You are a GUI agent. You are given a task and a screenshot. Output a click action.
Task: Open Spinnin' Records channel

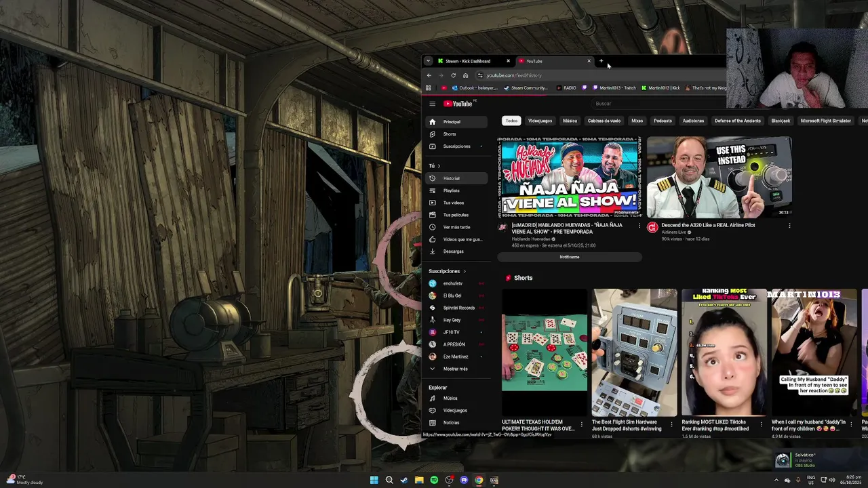[x=457, y=308]
